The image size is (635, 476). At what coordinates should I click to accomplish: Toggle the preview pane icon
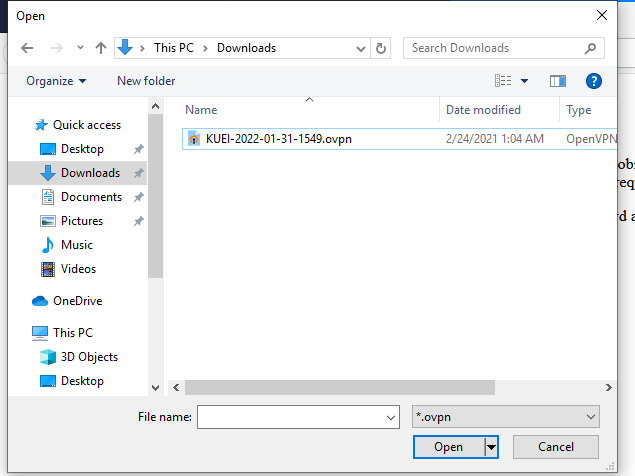pos(557,81)
